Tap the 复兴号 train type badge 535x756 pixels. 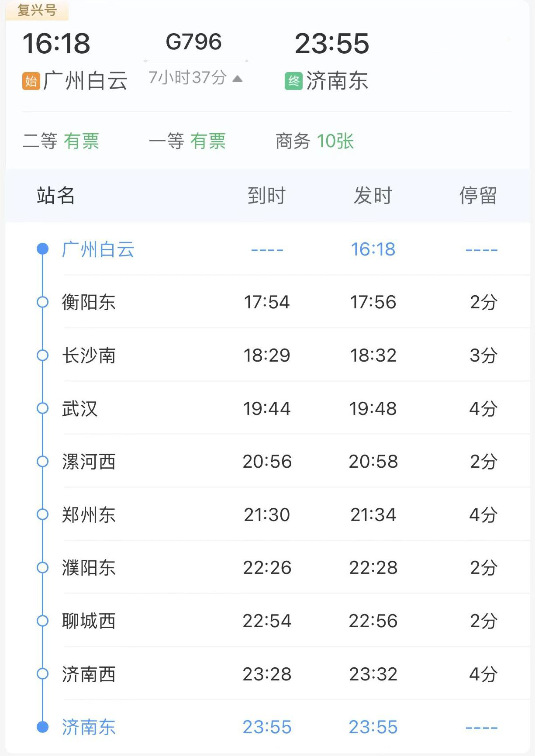pos(37,10)
